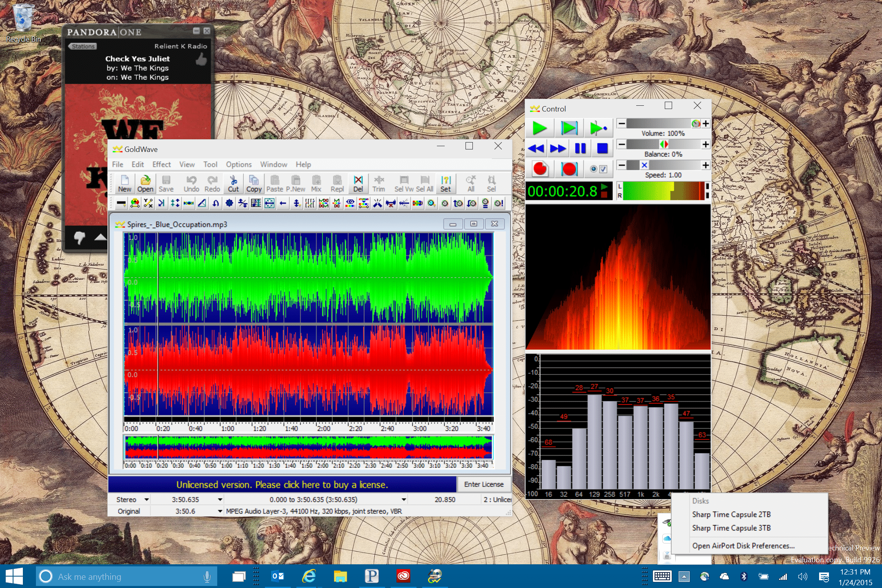Click the third play-to-finish-marker button
Viewport: 882px width, 588px height.
coord(598,128)
